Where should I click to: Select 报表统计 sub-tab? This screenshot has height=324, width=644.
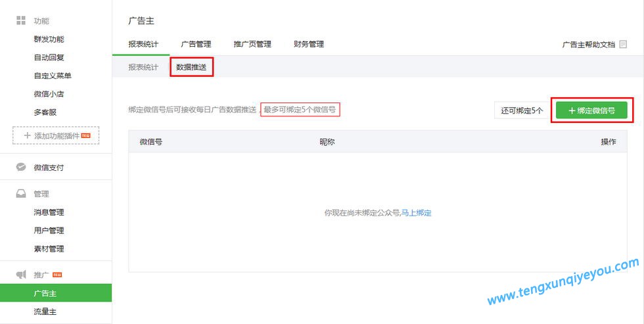click(x=143, y=67)
